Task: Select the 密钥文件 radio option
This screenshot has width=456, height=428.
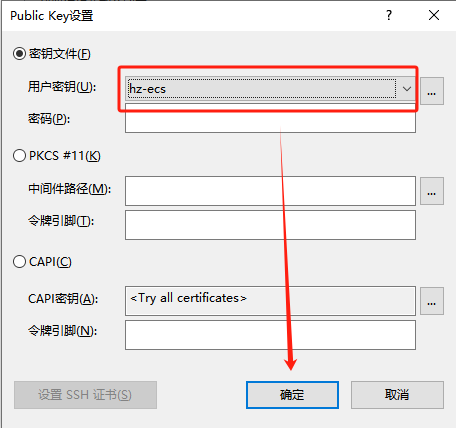Action: tap(19, 54)
